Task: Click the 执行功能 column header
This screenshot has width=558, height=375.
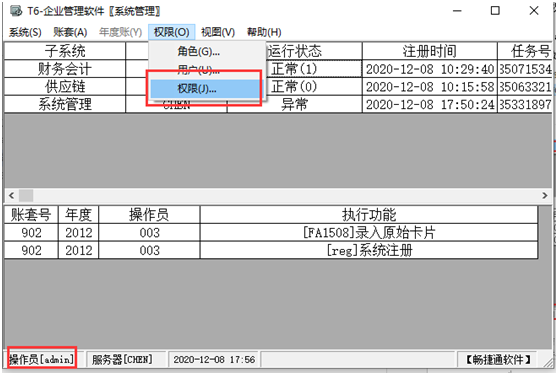Action: pyautogui.click(x=369, y=215)
